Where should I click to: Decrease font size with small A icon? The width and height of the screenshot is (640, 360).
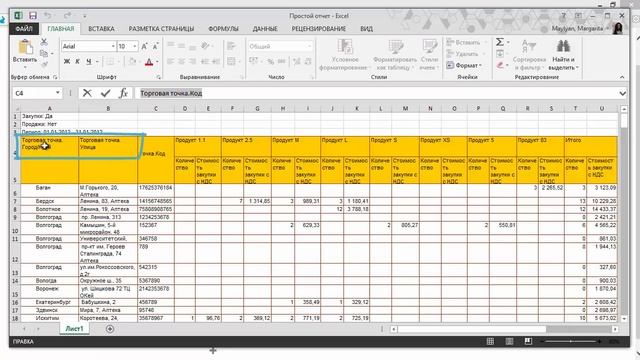coord(155,47)
